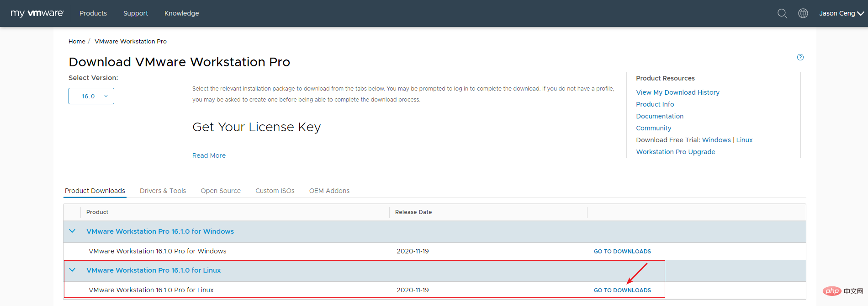Screen dimensions: 868x306
Task: Open the search magnifier icon
Action: 782,13
